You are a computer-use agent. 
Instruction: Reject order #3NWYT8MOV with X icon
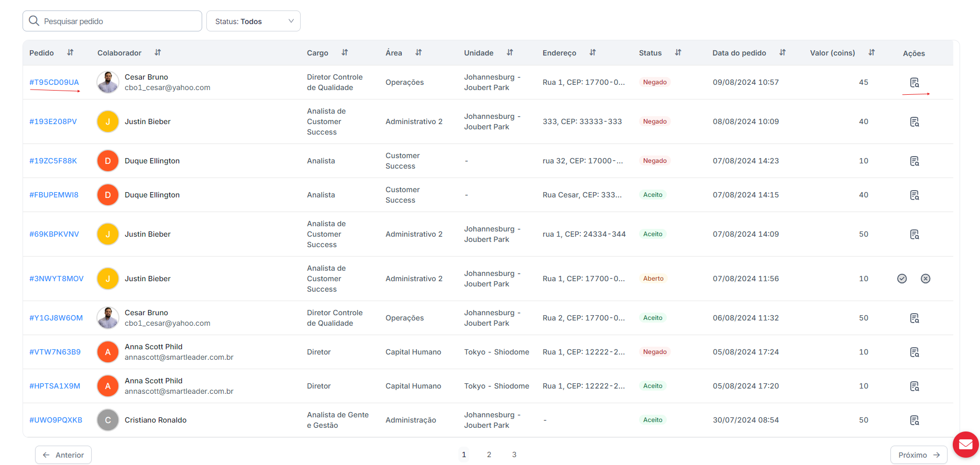[926, 279]
